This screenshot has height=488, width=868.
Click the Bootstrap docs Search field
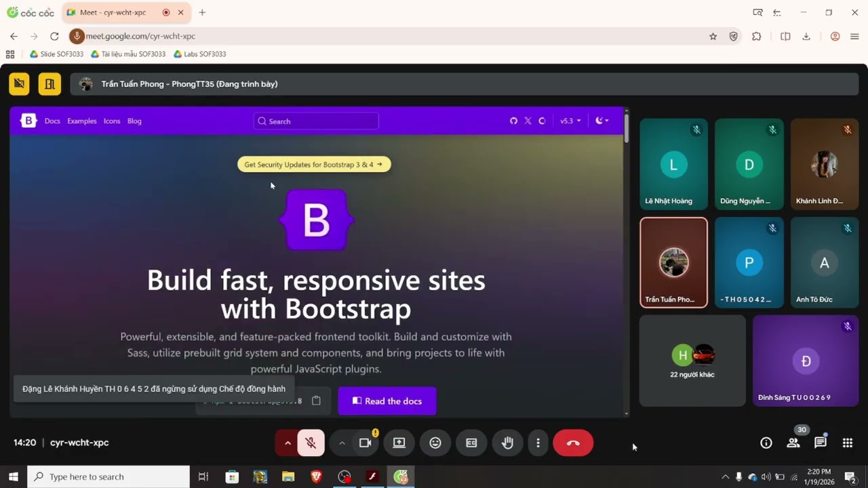coord(316,121)
